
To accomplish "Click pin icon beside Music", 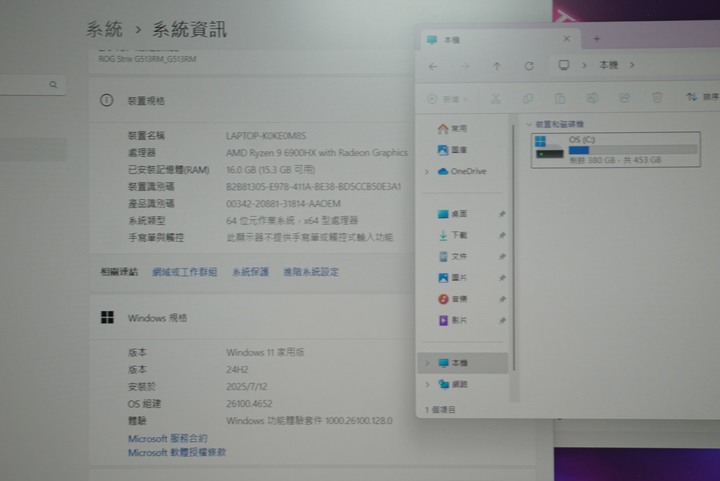I will 502,299.
